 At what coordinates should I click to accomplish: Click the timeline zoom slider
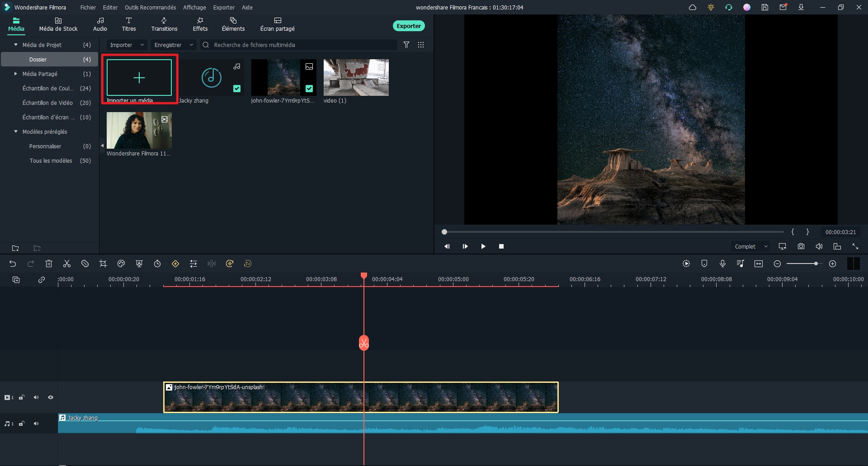[804, 264]
